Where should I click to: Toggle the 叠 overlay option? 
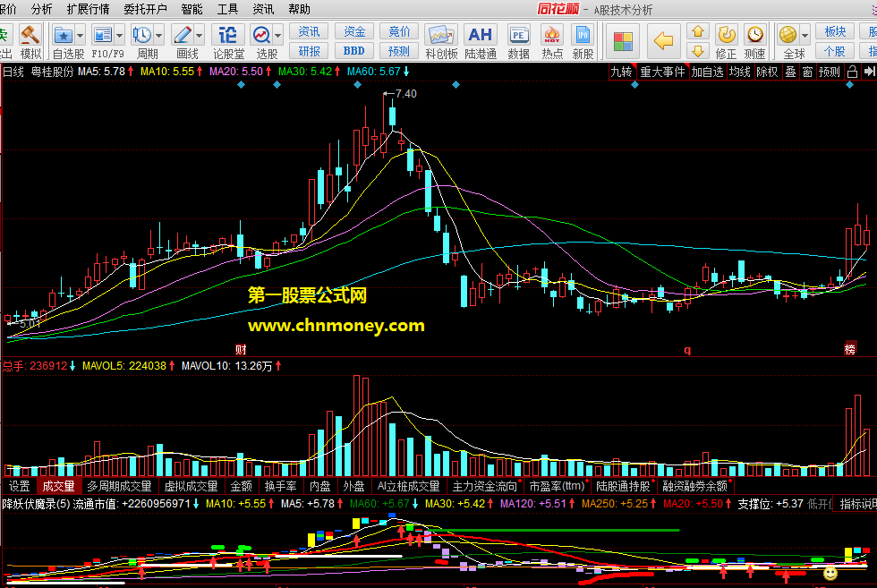790,72
